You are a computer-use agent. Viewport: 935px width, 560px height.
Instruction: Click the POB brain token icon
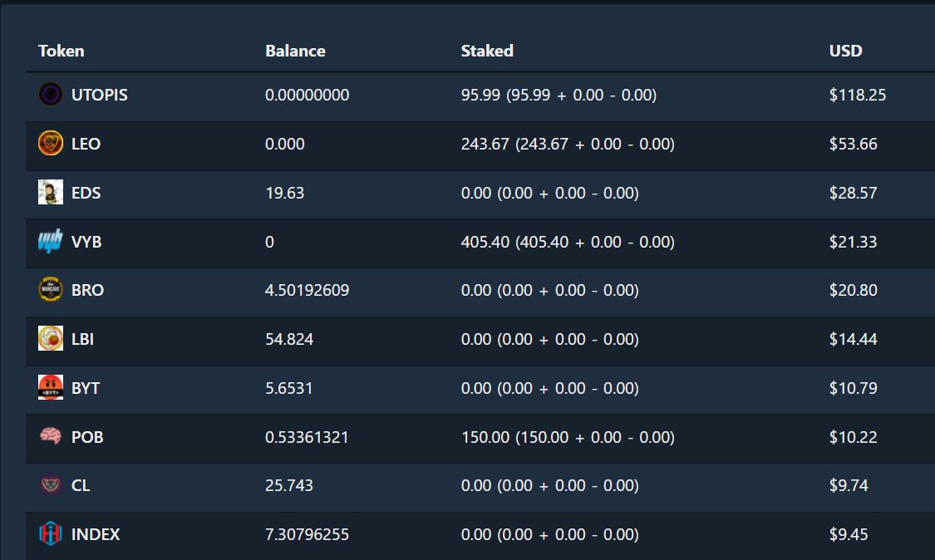coord(51,436)
